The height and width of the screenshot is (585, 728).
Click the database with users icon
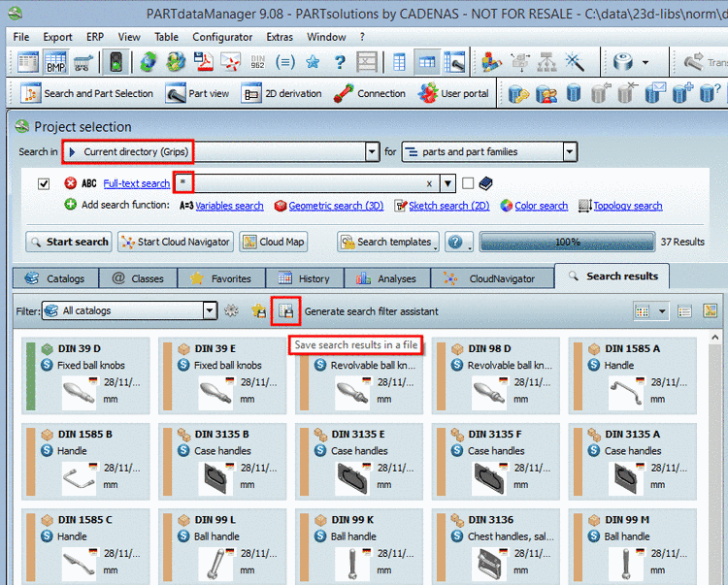click(x=546, y=93)
